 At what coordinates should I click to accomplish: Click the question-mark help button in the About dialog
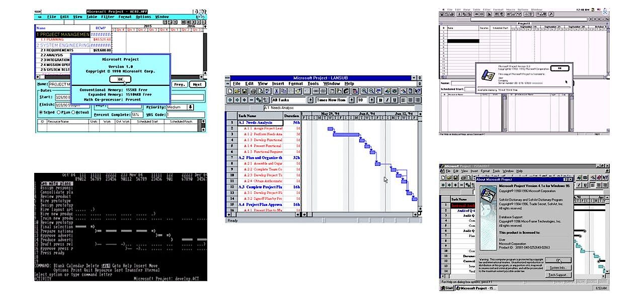(566, 179)
